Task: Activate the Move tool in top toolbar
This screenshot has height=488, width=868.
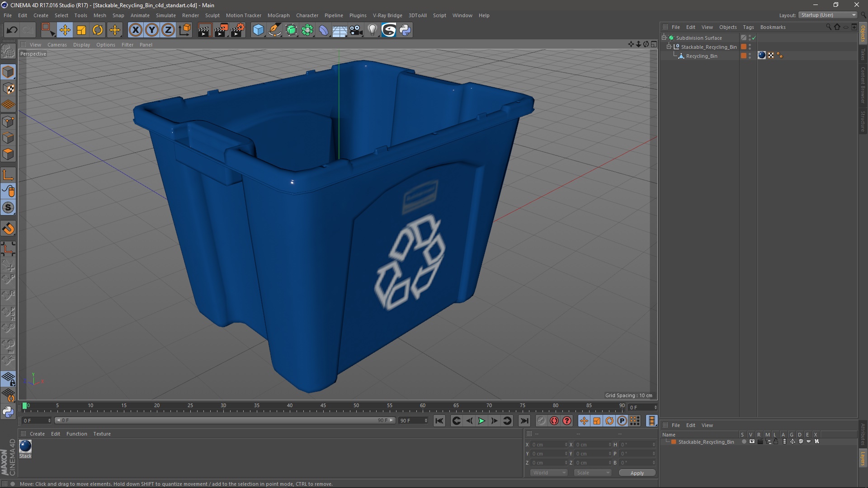Action: 65,30
